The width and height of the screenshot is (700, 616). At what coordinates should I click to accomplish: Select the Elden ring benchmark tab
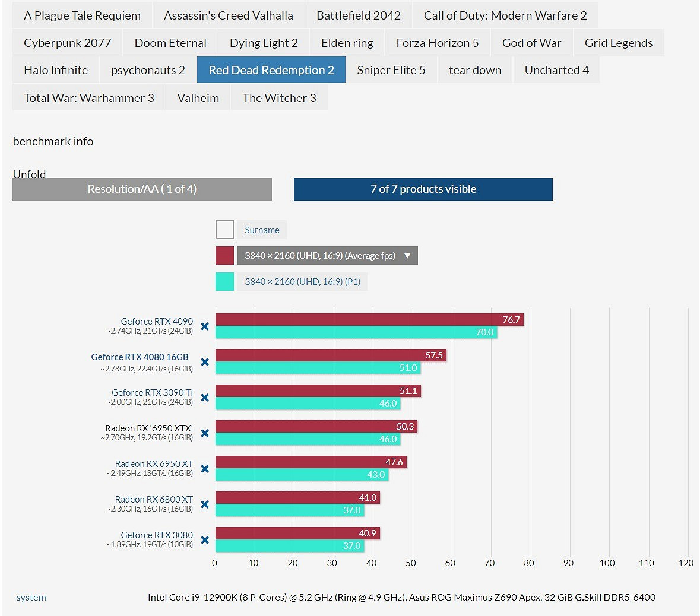(x=347, y=43)
